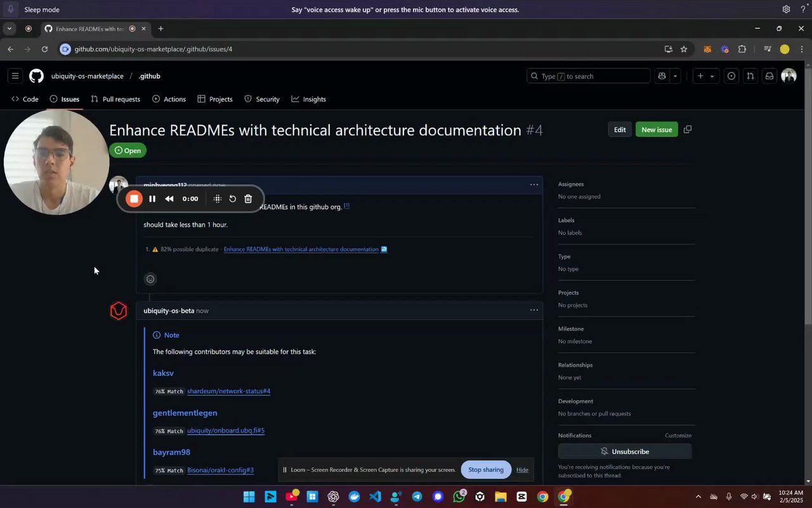Open the Chrome three-dot menu

(x=801, y=49)
